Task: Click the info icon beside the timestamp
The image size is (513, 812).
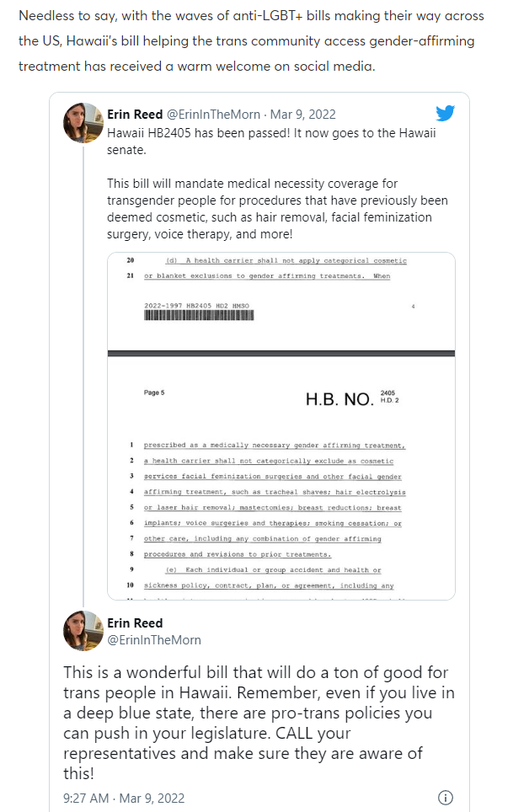Action: coord(446,798)
